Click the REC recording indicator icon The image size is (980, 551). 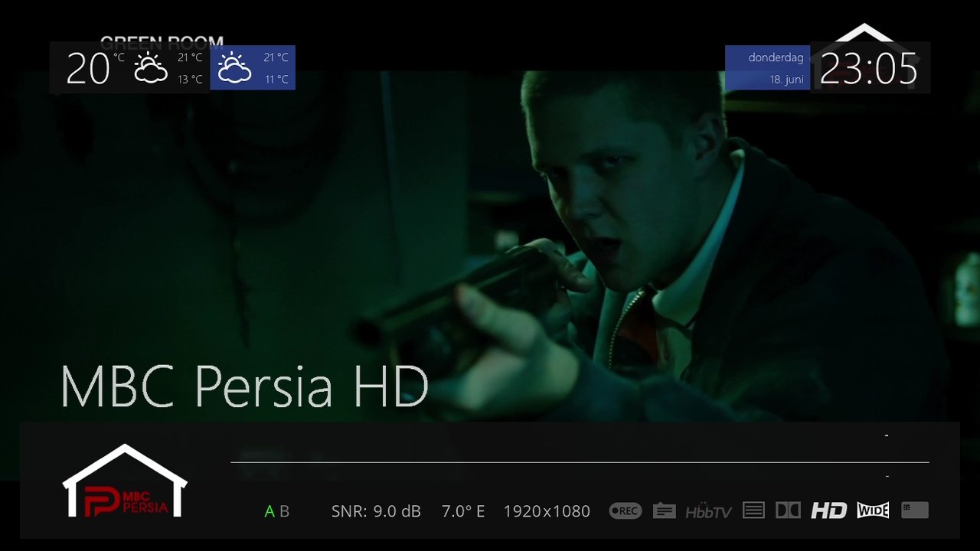(625, 510)
